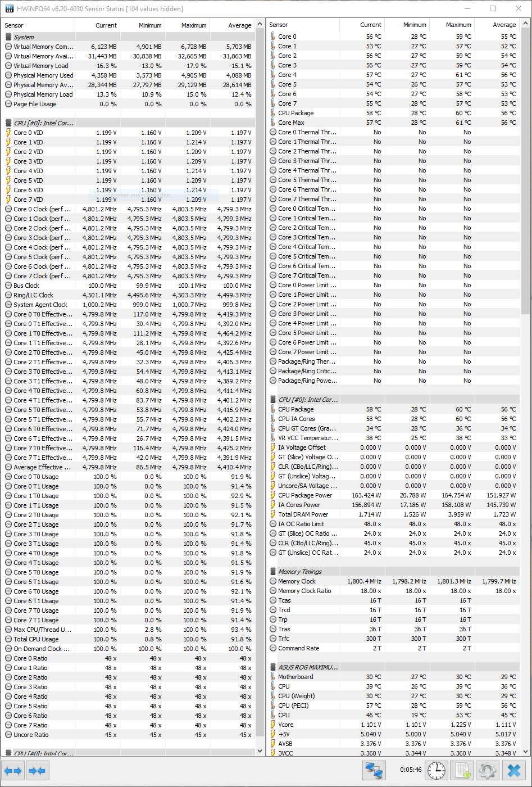Click the +5V lightning bolt icon
Screen dimensions: 532x787
[273, 734]
